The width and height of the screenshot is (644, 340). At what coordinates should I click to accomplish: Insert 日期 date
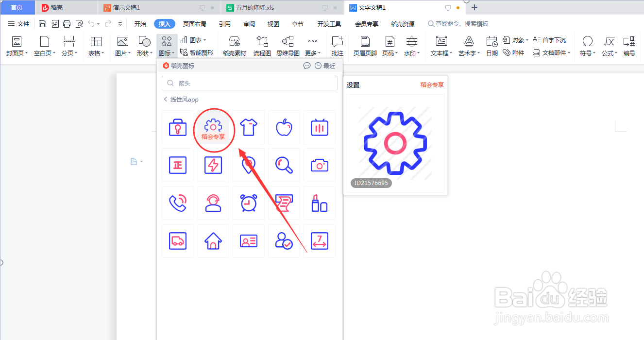click(492, 47)
